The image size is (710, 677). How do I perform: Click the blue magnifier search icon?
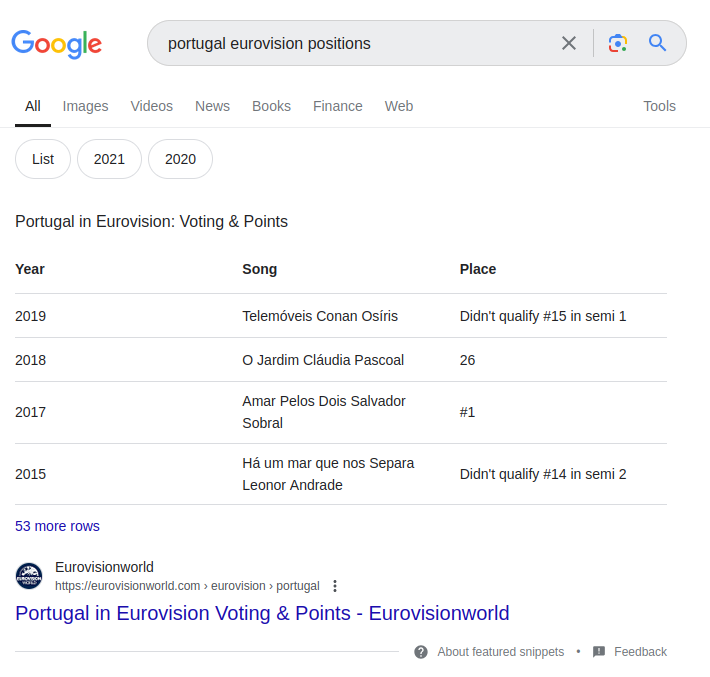657,43
